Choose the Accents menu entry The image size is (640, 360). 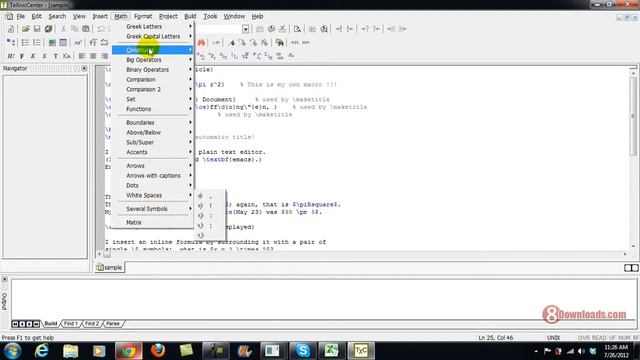tap(153, 152)
